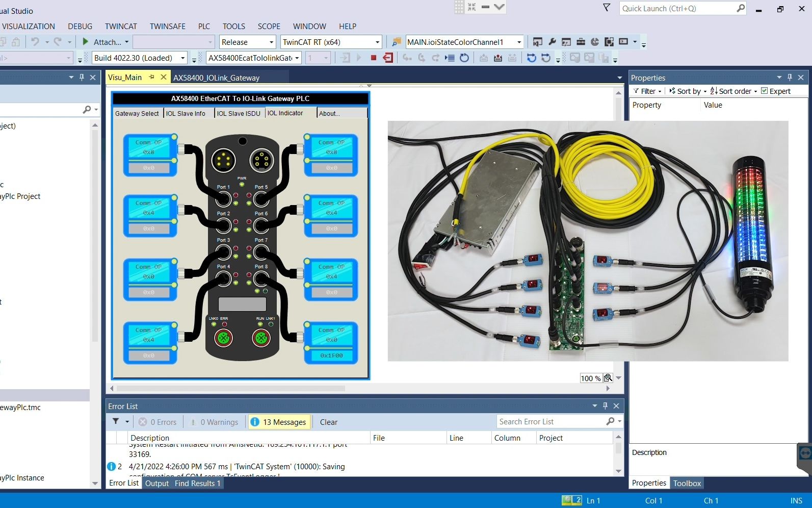This screenshot has width=812, height=508.
Task: Click the LNK1 green connector on gateway
Action: [261, 338]
